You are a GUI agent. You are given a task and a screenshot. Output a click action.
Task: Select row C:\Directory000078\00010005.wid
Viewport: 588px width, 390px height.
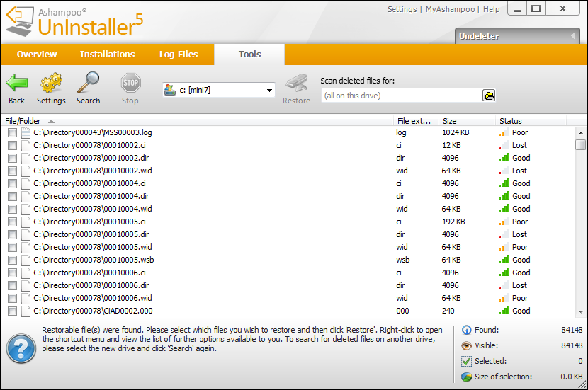[x=289, y=247]
